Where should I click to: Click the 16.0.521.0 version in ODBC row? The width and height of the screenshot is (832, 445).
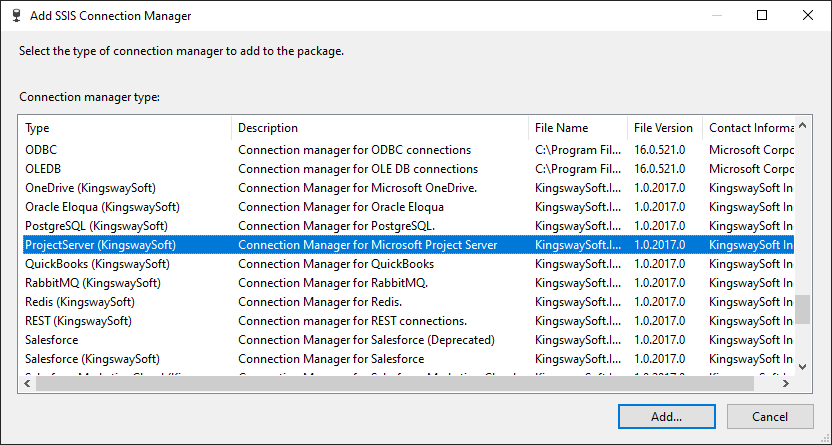(660, 150)
